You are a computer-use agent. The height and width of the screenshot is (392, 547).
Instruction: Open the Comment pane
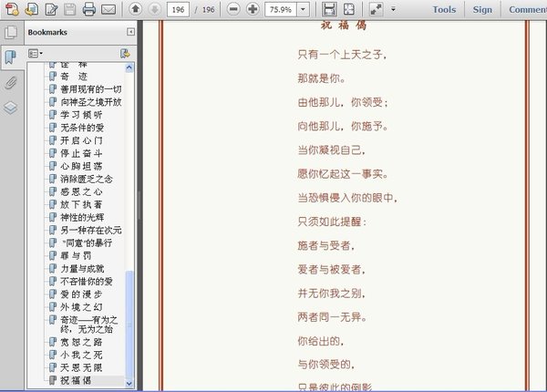tap(527, 9)
